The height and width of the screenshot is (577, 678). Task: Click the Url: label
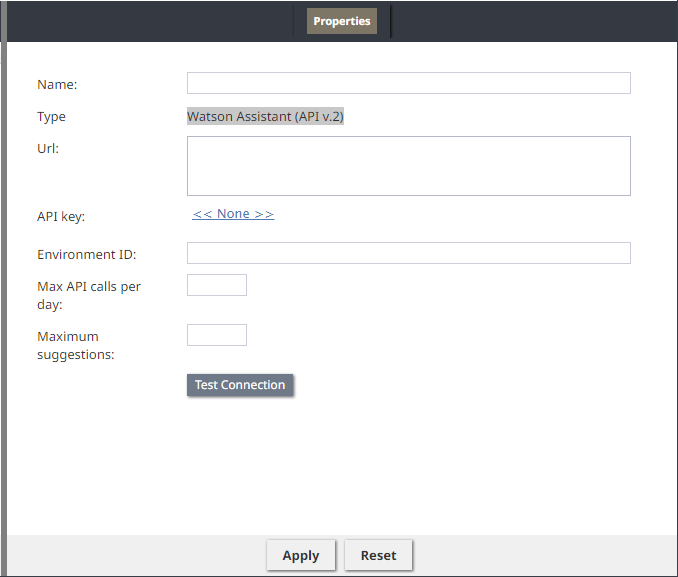48,148
